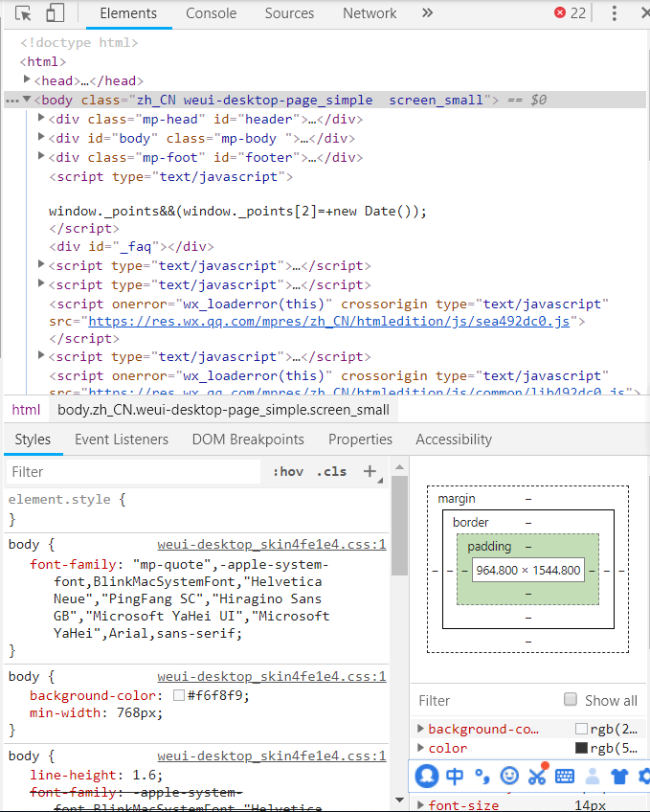Toggle the device toolbar icon
The height and width of the screenshot is (812, 650).
55,13
